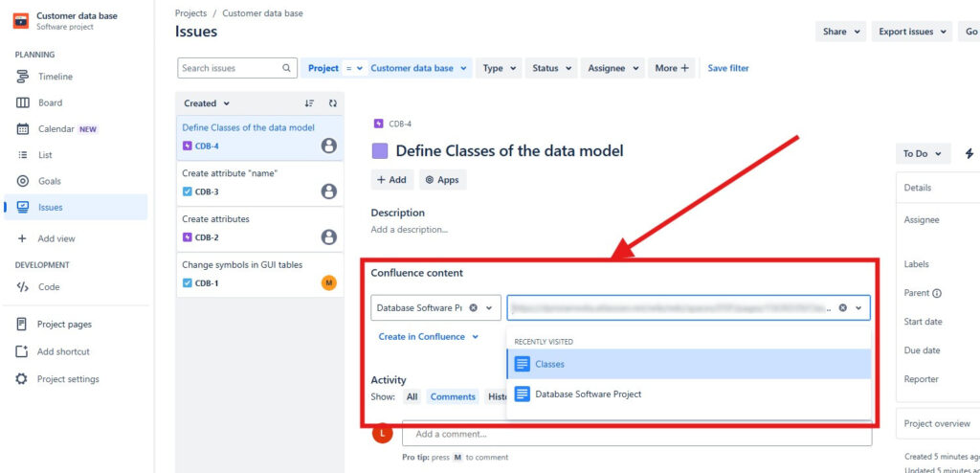The image size is (980, 473).
Task: Click the Search issues input field
Action: [231, 68]
